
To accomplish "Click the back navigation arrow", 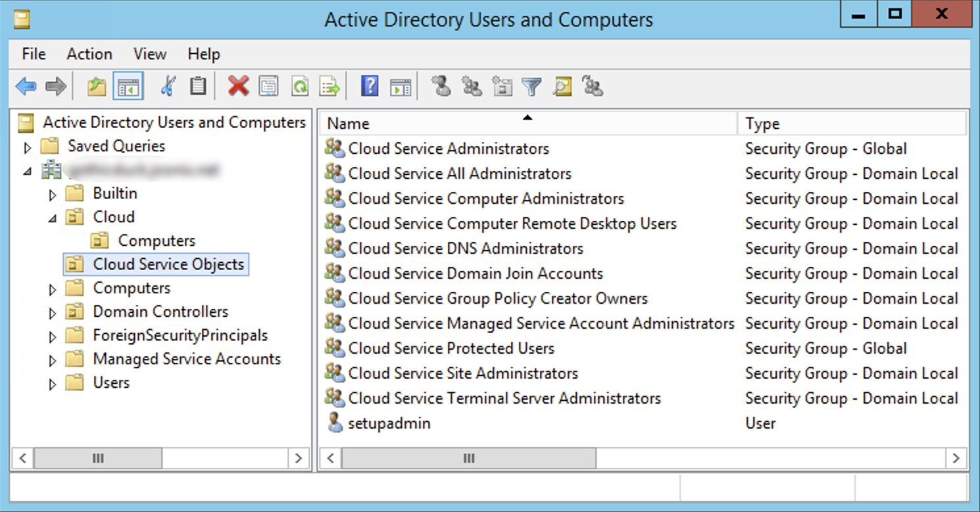I will coord(26,85).
